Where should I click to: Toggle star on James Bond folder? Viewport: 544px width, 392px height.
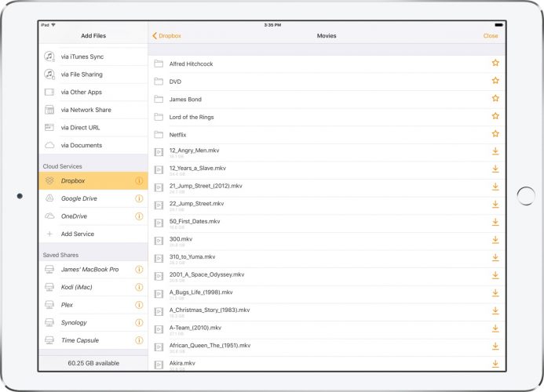point(495,98)
